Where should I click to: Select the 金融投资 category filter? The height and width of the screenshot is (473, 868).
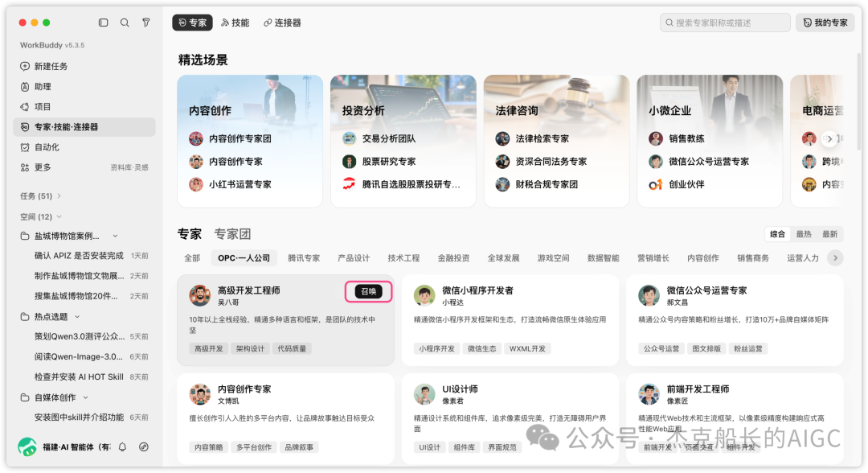453,258
